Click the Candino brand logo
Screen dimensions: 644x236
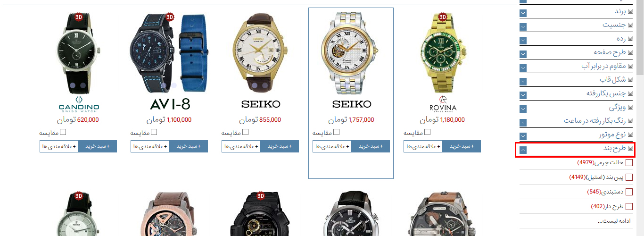click(x=79, y=104)
